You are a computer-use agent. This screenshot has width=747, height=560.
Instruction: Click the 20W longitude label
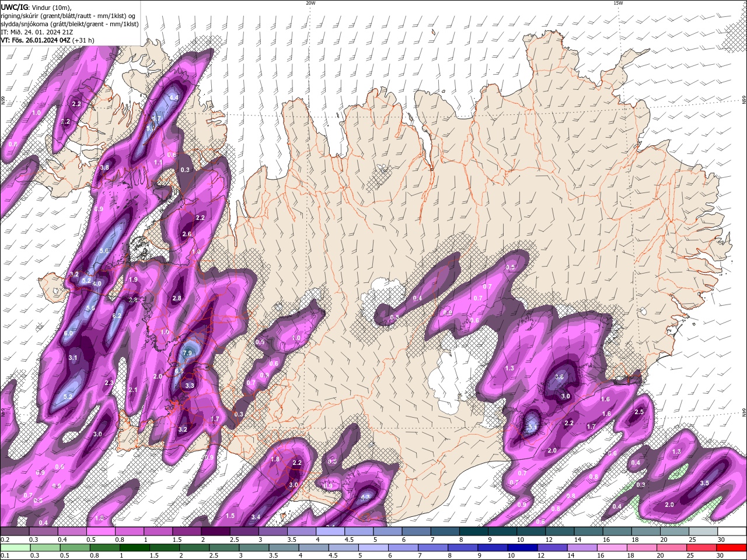[310, 3]
